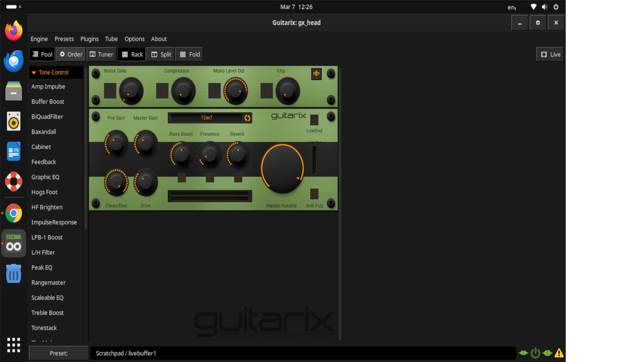Click the Live button
The height and width of the screenshot is (362, 644).
(x=549, y=54)
